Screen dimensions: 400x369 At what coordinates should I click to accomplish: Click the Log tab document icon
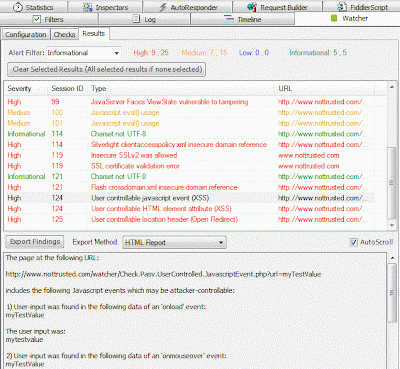pyautogui.click(x=136, y=19)
